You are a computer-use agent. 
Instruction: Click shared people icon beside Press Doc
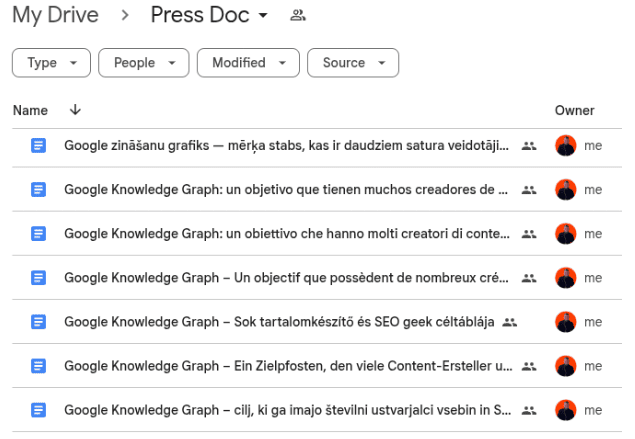(298, 15)
